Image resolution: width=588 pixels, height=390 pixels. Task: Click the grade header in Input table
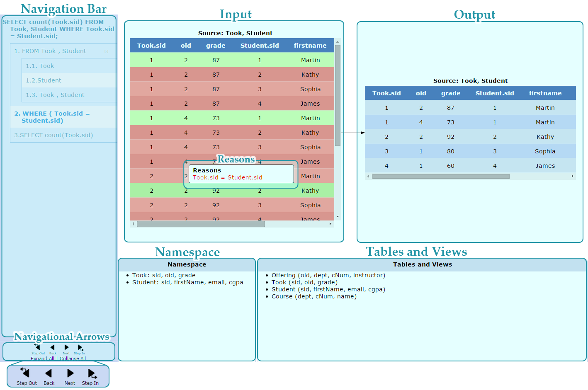216,46
